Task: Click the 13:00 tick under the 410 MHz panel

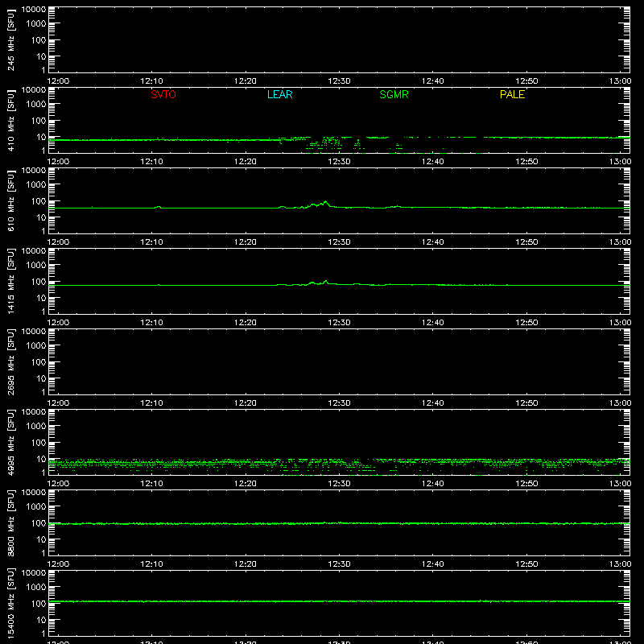Action: click(x=620, y=162)
